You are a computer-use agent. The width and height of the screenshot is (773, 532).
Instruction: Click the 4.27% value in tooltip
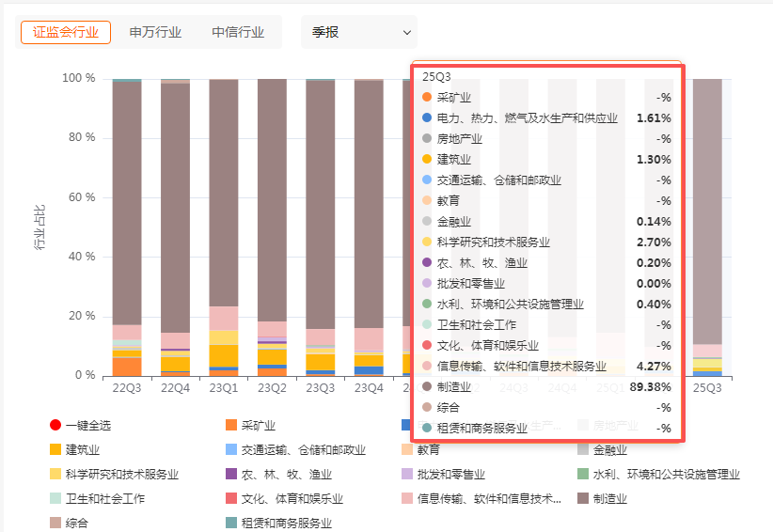coord(654,366)
